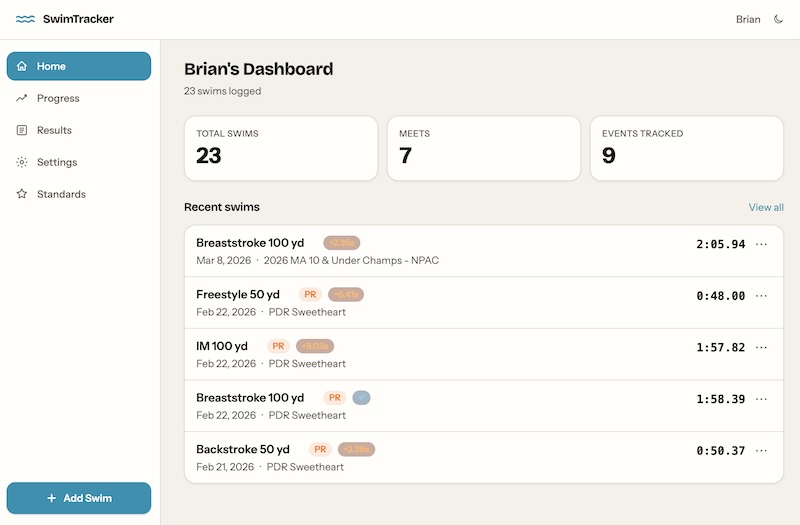This screenshot has width=800, height=525.
Task: Click the View all link
Action: click(766, 207)
